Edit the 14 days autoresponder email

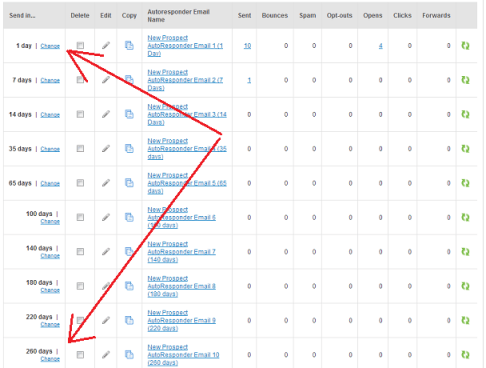[106, 114]
